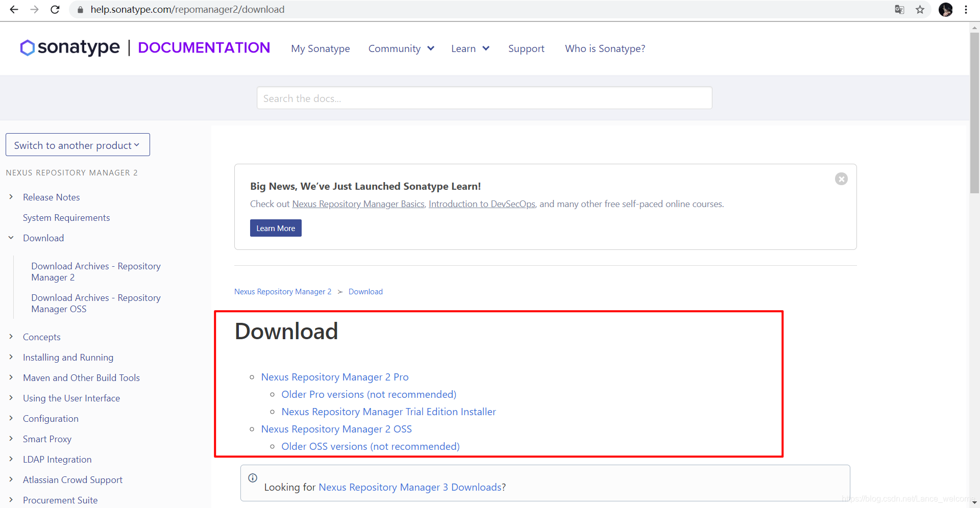Expand the Release Notes tree arrow
Viewport: 980px width, 508px height.
pyautogui.click(x=11, y=197)
